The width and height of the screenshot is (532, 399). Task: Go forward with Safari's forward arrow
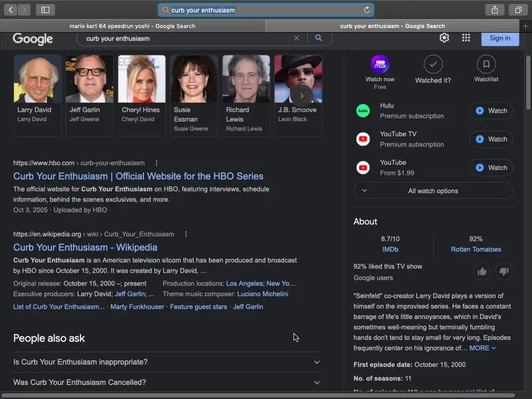(x=24, y=10)
